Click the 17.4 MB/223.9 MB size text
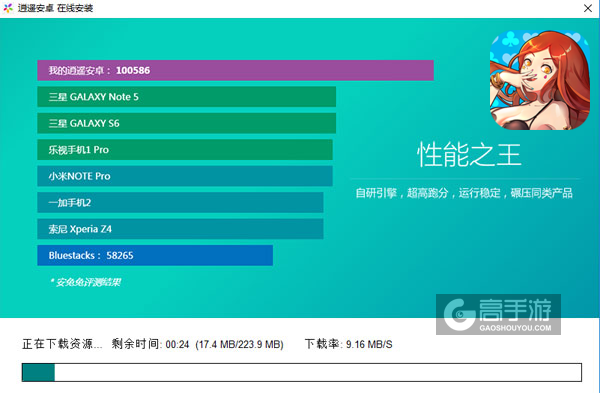This screenshot has width=600, height=393. (240, 344)
